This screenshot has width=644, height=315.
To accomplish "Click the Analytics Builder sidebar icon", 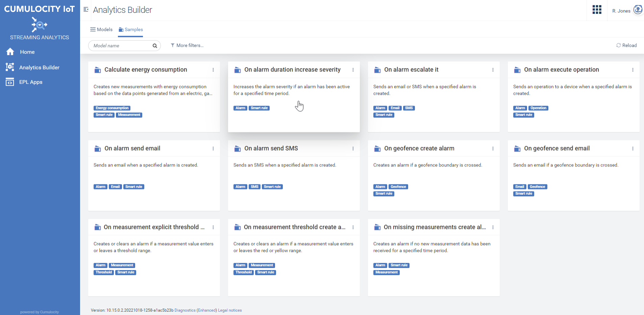I will (10, 67).
